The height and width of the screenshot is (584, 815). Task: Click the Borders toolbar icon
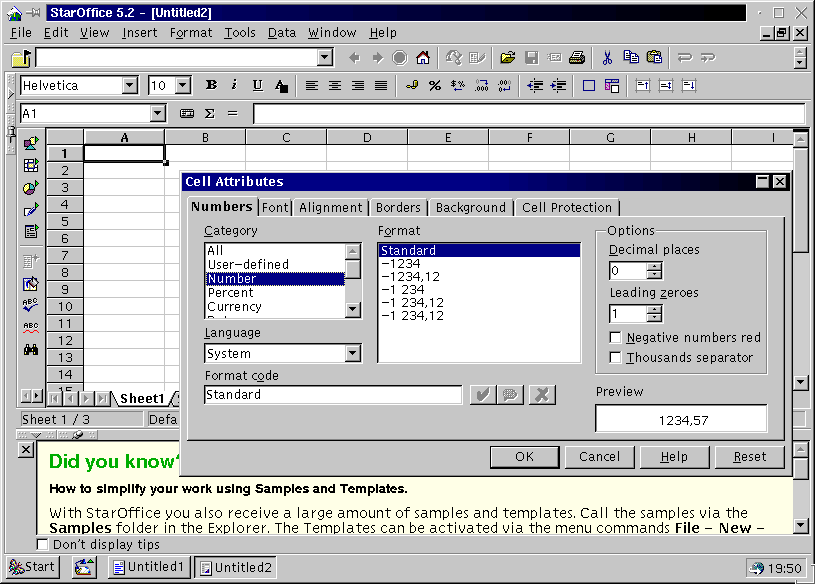click(x=589, y=85)
